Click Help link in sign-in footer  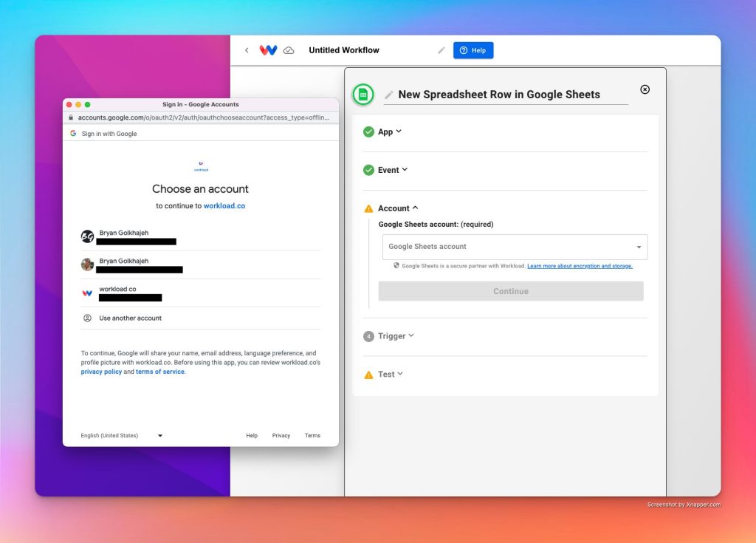click(x=252, y=435)
